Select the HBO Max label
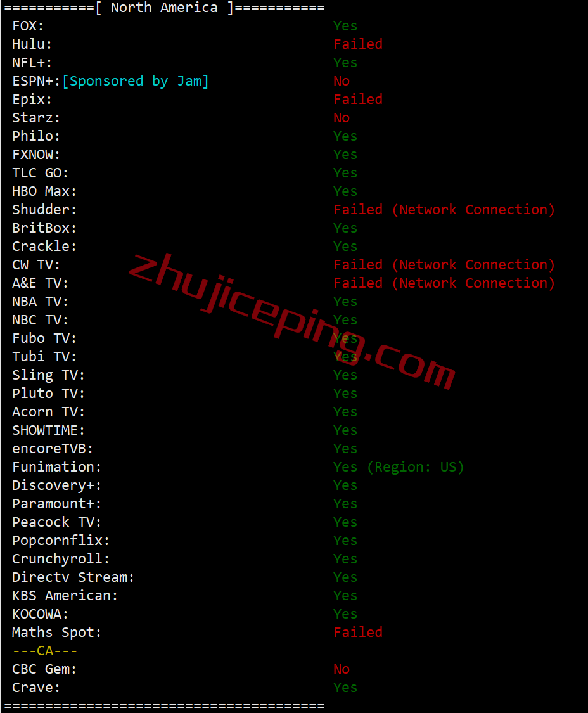588x713 pixels. [44, 191]
